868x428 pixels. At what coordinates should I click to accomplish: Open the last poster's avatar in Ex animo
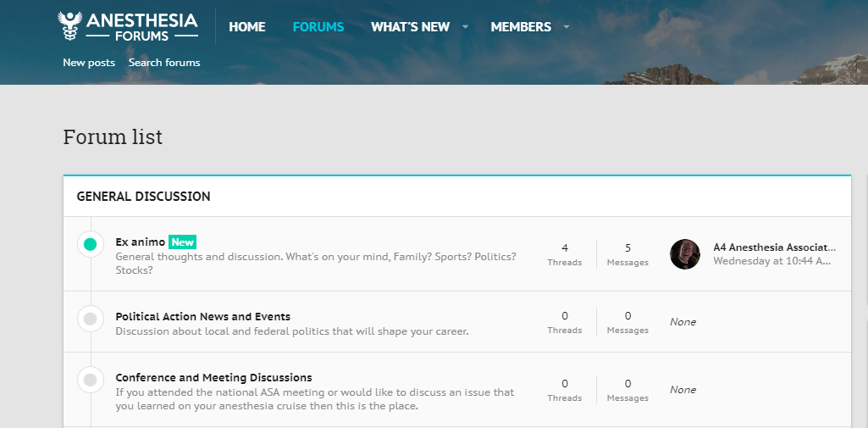tap(685, 254)
